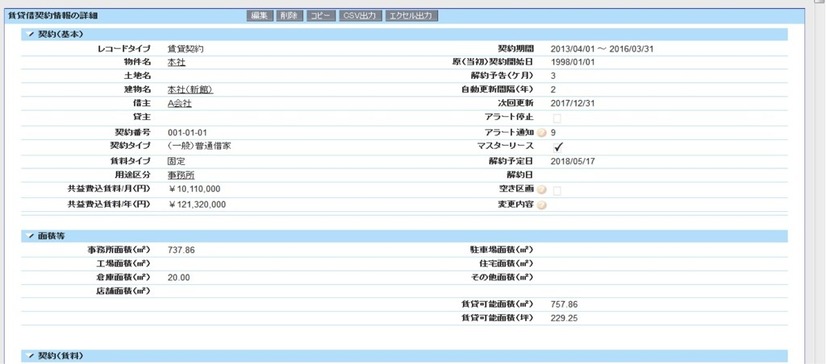Image resolution: width=826 pixels, height=364 pixels.
Task: Click the contract period 2013/04/01 ～ 2016/03/31
Action: 602,49
